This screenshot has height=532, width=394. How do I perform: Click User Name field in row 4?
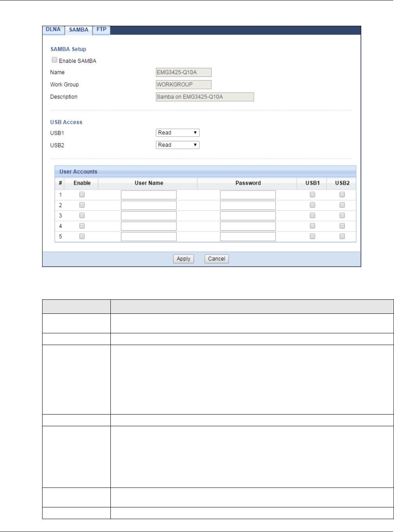(x=149, y=226)
